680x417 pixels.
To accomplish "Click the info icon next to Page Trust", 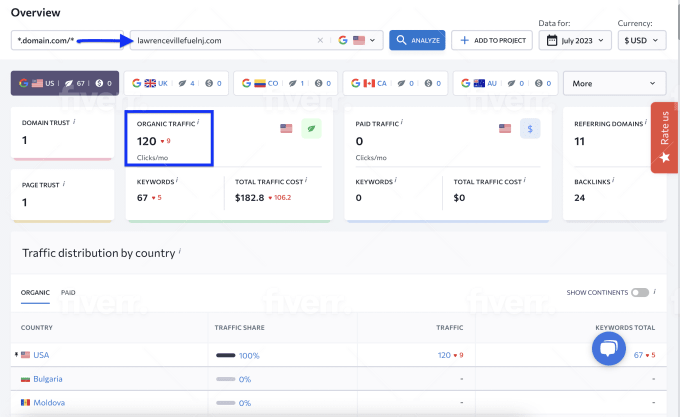I will [64, 184].
